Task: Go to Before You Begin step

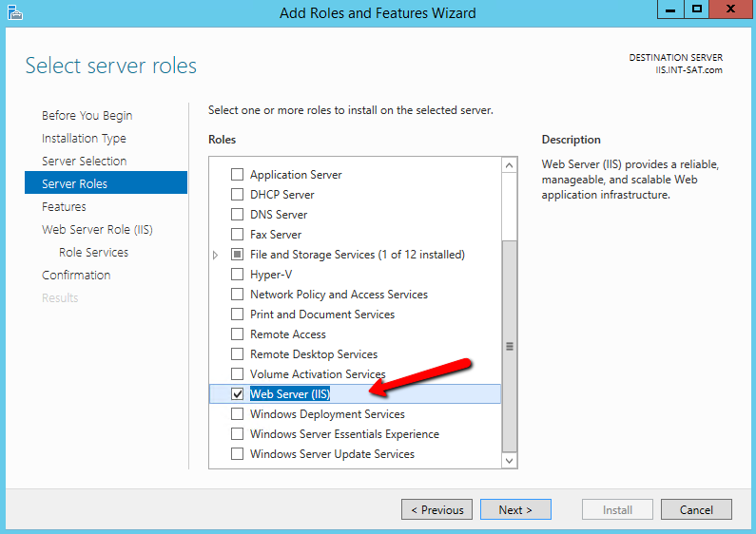Action: click(x=87, y=116)
